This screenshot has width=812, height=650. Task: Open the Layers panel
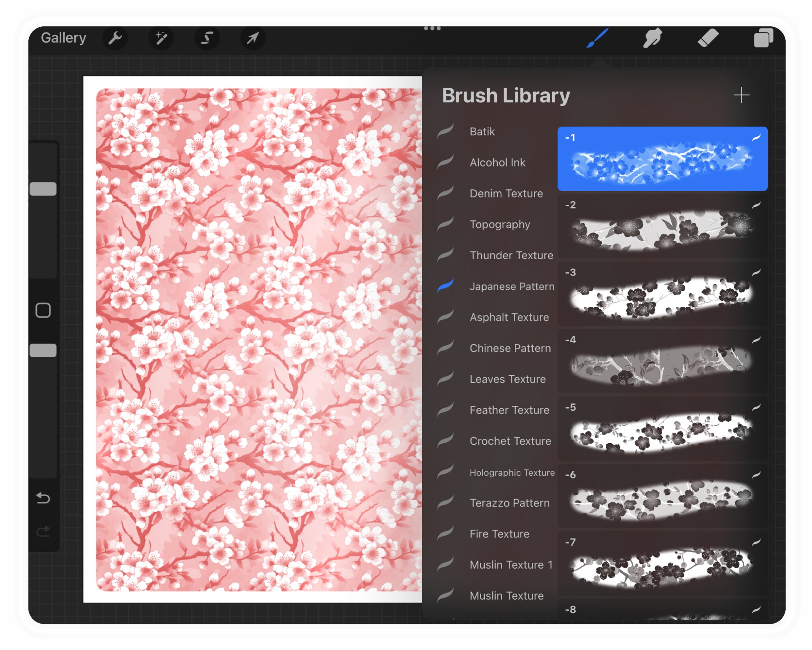(x=764, y=38)
